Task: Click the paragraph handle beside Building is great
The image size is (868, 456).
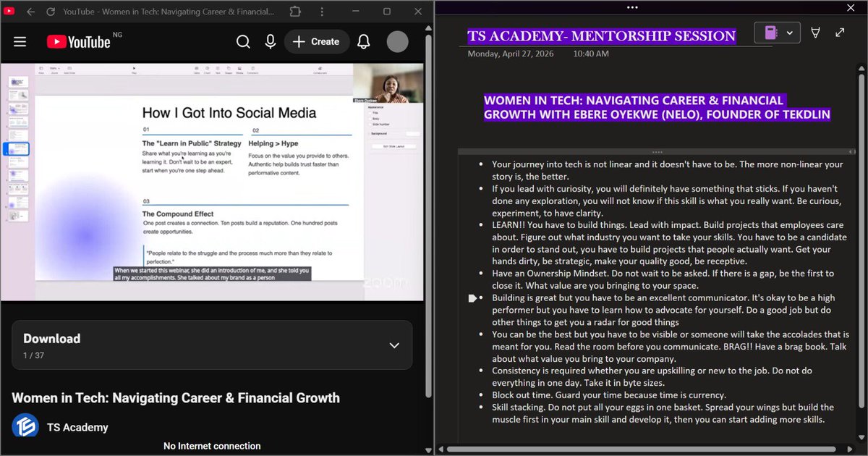Action: point(472,298)
